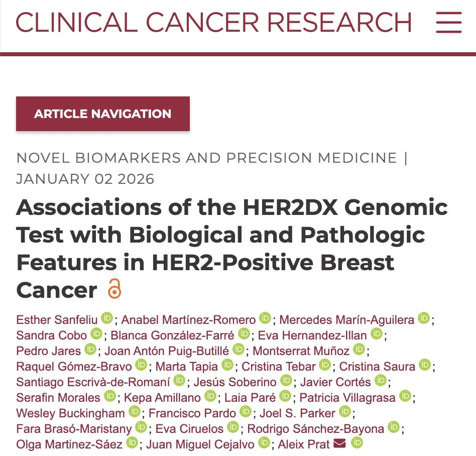476x456 pixels.
Task: Open author link Anabel Martínez-Romero
Action: click(188, 320)
